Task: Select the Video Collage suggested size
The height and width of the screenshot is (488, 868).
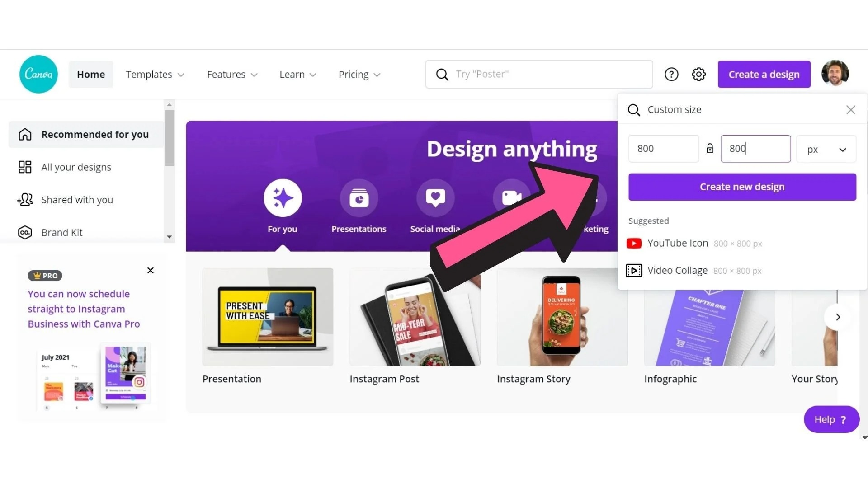Action: [x=677, y=270]
